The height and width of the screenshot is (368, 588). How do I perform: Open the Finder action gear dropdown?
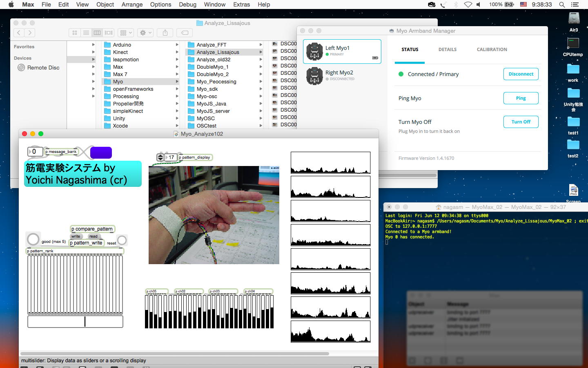145,33
